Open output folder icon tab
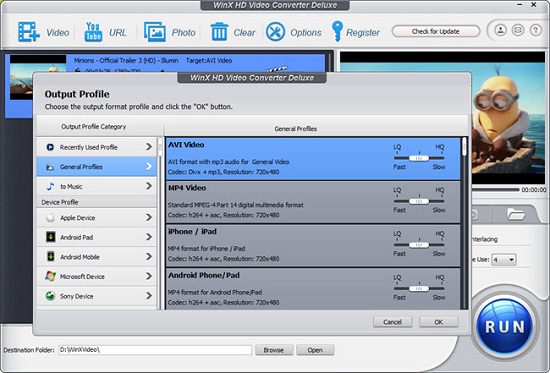Image resolution: width=550 pixels, height=373 pixels. click(516, 214)
